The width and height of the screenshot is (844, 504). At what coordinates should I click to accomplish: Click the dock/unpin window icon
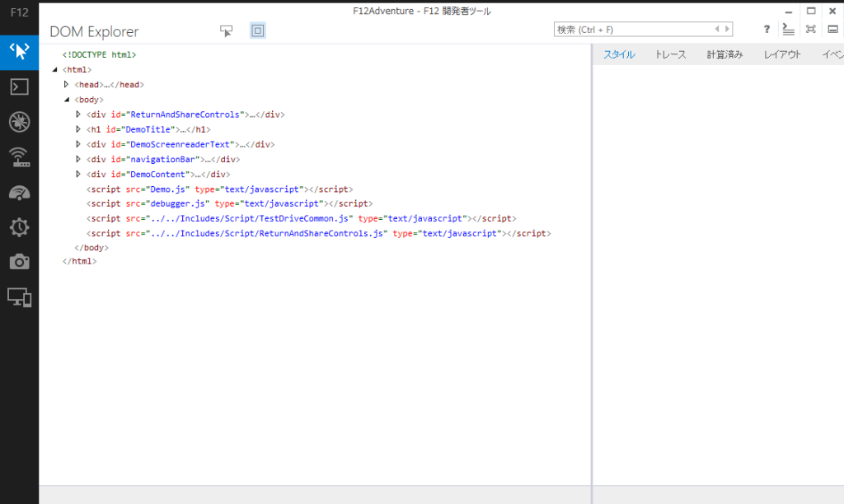(832, 30)
